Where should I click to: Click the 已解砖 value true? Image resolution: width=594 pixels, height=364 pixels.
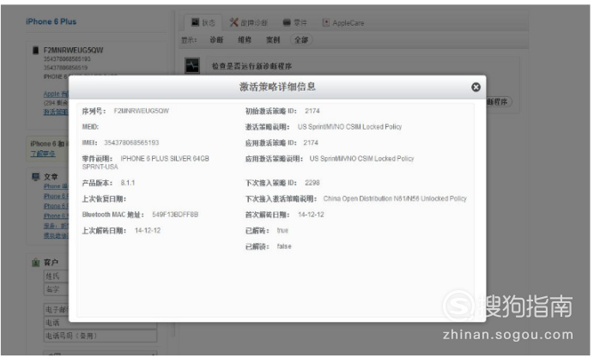282,231
